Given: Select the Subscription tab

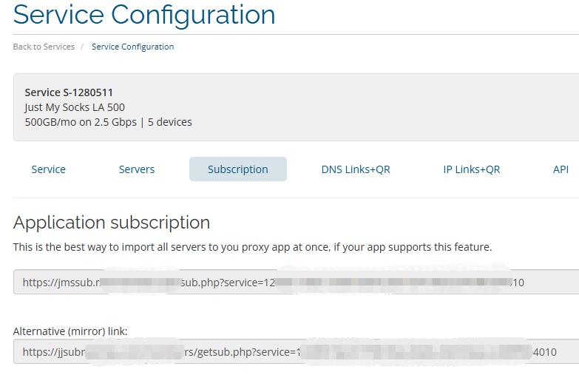Looking at the screenshot, I should pos(237,169).
